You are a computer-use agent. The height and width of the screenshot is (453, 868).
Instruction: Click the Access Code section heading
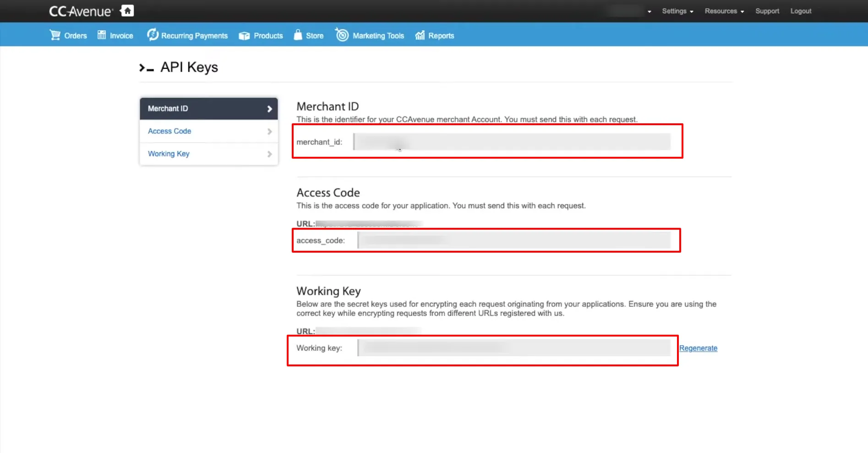[328, 193]
